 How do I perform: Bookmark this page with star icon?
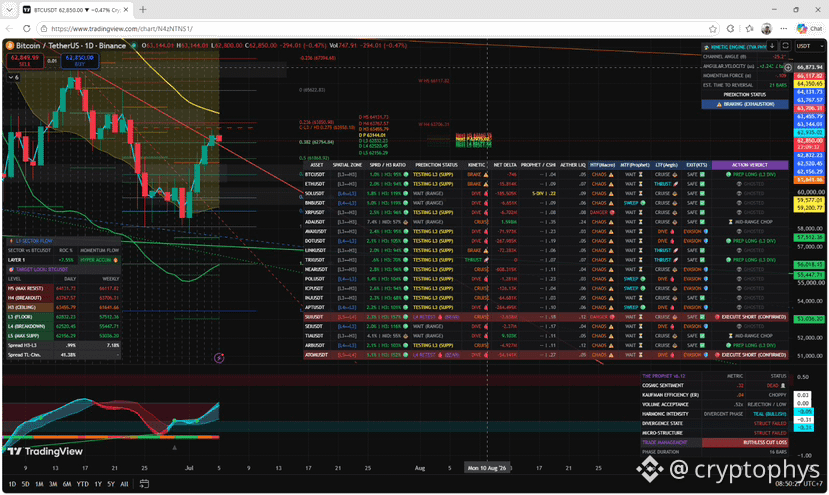(713, 29)
